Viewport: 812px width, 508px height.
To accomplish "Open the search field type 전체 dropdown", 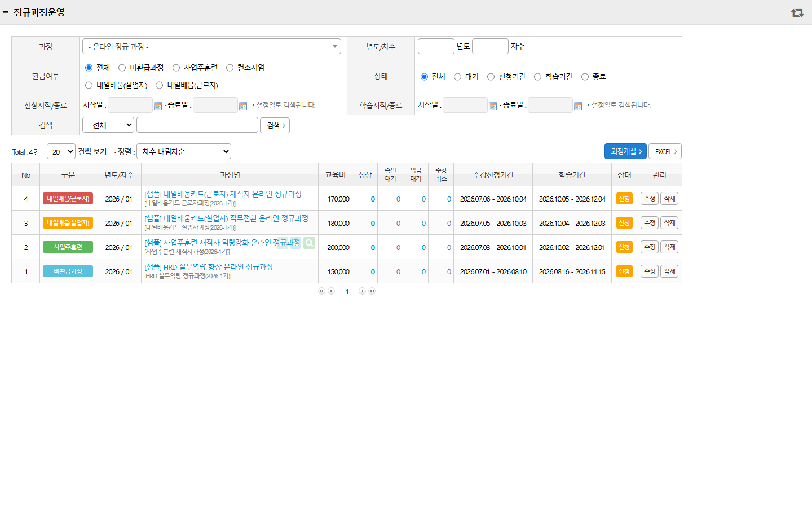I will point(108,125).
